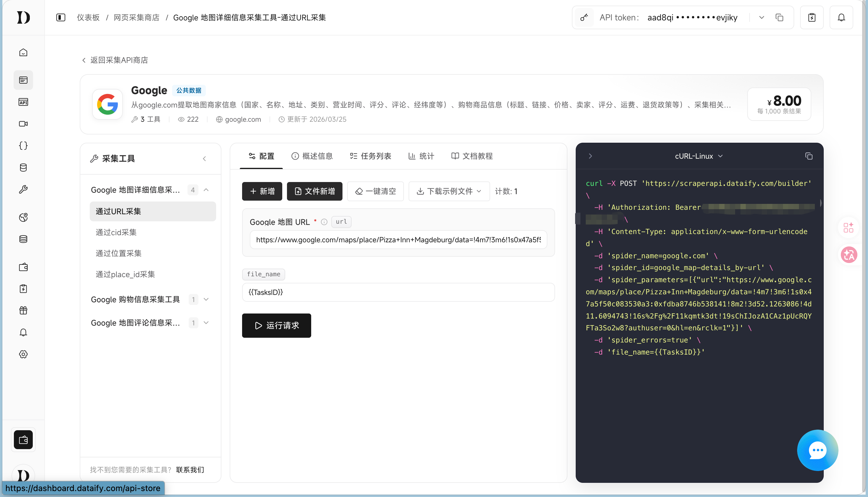Focus the Google 地图 URL input field
The height and width of the screenshot is (497, 868).
coord(398,240)
